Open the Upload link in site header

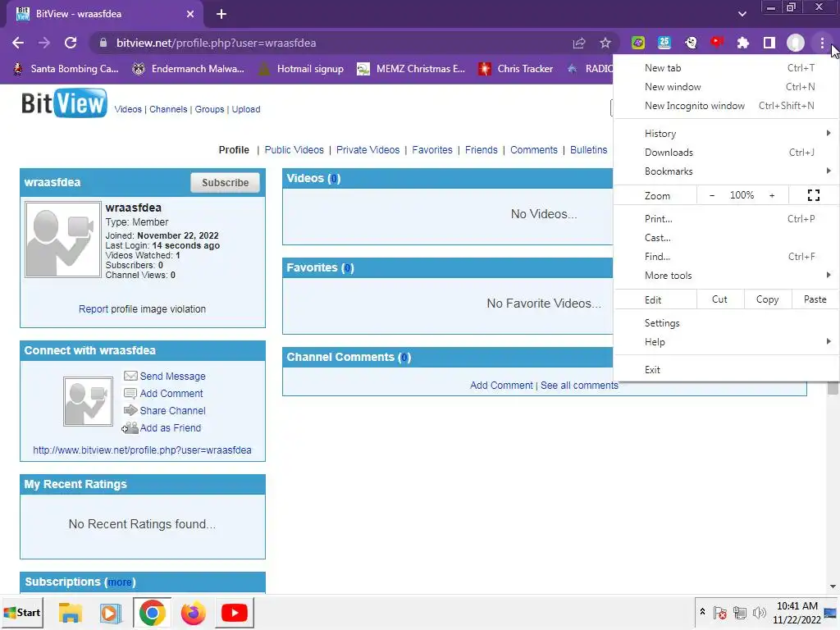(x=246, y=109)
